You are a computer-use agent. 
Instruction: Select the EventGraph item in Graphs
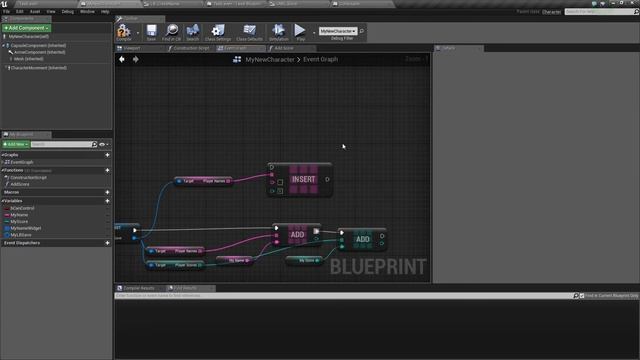point(22,162)
